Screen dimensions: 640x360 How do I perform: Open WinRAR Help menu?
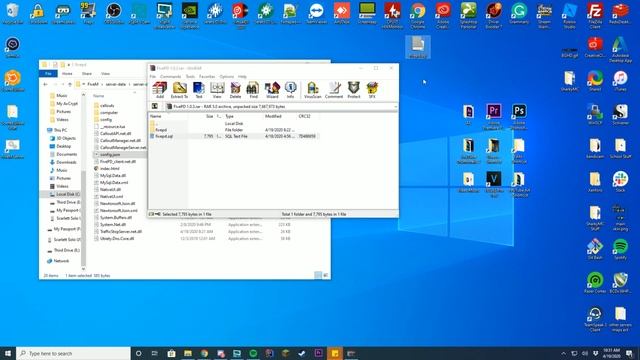(242, 76)
